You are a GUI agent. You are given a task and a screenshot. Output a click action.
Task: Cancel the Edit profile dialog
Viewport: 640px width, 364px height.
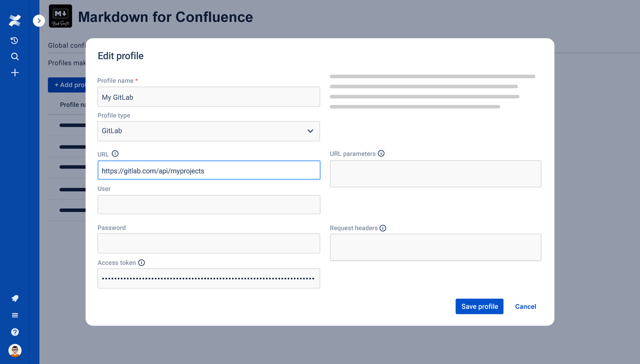[525, 307]
